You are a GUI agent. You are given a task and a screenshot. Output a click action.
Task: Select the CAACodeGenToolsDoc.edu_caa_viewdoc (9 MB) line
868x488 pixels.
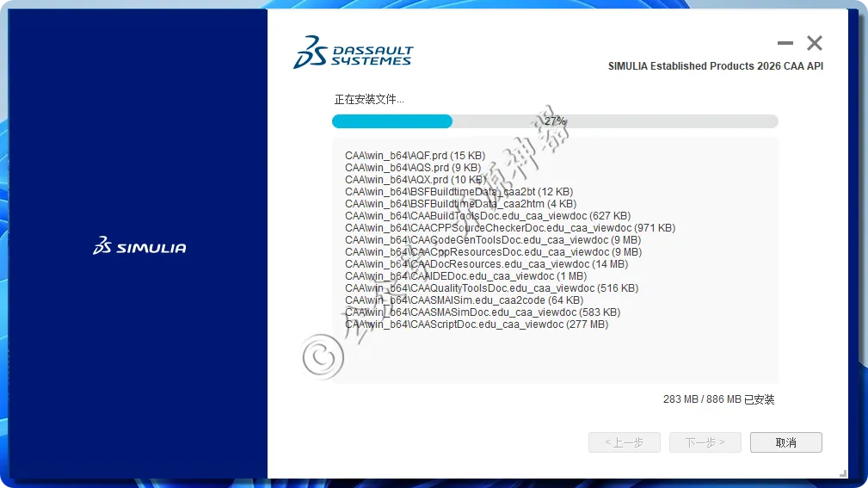click(x=493, y=240)
